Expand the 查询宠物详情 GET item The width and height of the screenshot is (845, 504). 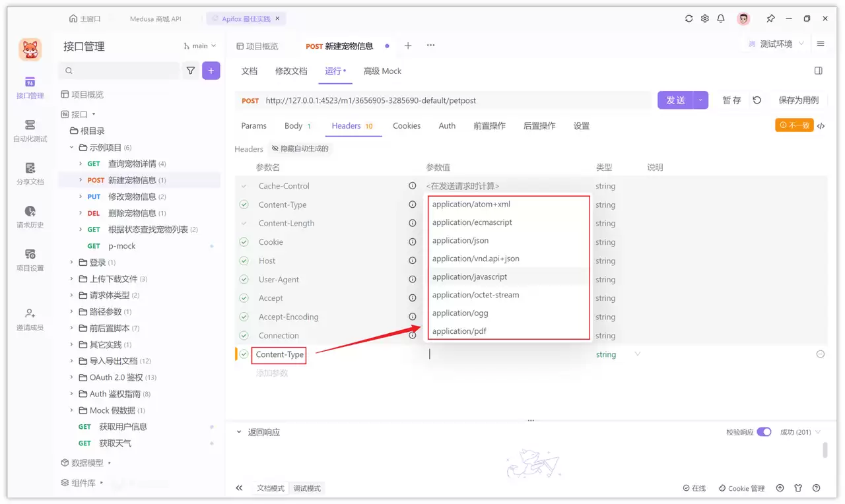[81, 164]
